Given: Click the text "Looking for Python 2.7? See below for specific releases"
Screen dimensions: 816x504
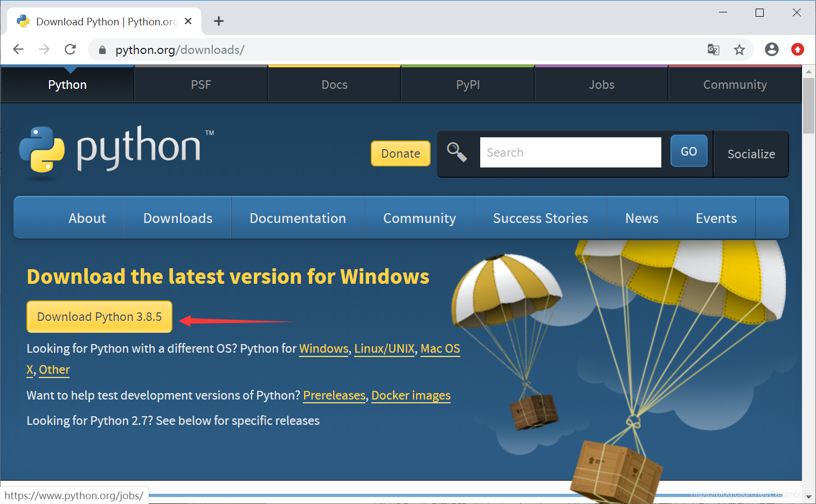Looking at the screenshot, I should click(173, 421).
